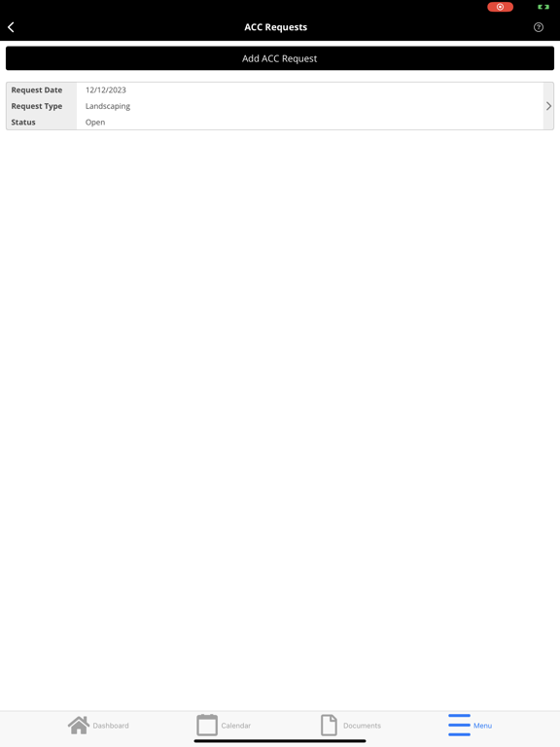This screenshot has height=747, width=560.
Task: Open the Dashboard house icon
Action: (x=79, y=725)
